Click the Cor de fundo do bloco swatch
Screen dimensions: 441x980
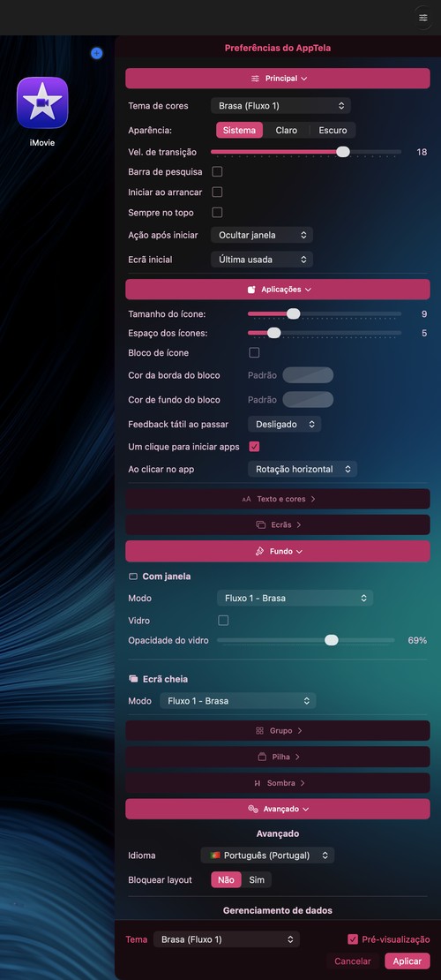click(308, 399)
